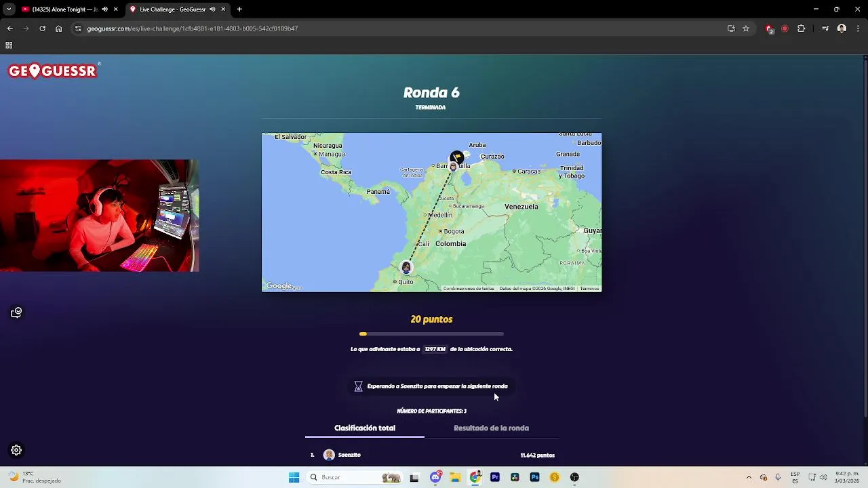Click the round result map
This screenshot has width=868, height=488.
[x=431, y=212]
